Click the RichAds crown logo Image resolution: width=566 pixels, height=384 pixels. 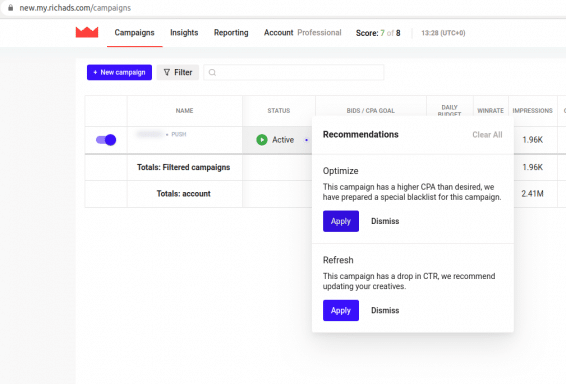[x=87, y=32]
